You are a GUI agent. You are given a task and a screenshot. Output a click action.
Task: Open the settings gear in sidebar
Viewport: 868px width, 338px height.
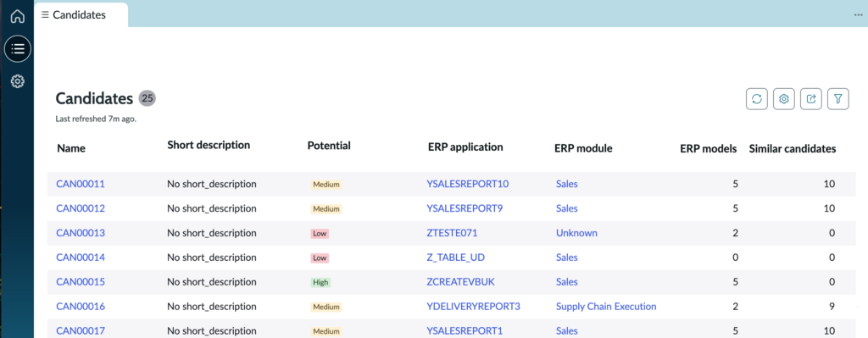pos(18,81)
